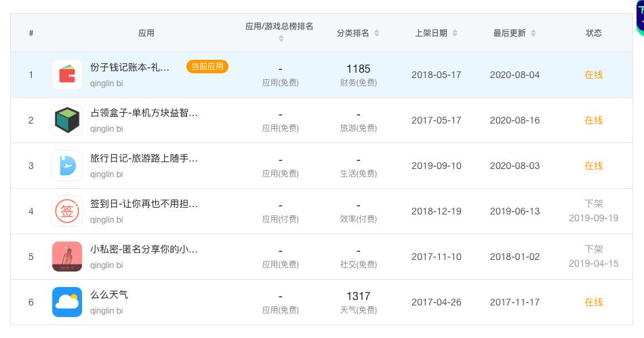
Task: Click the orange 当前应用 badge
Action: [207, 67]
